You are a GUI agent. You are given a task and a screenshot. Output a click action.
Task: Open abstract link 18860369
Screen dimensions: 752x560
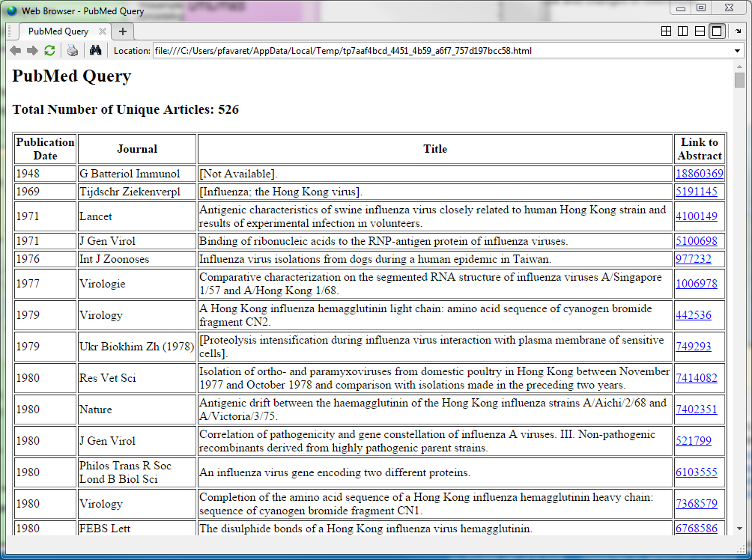pyautogui.click(x=700, y=174)
